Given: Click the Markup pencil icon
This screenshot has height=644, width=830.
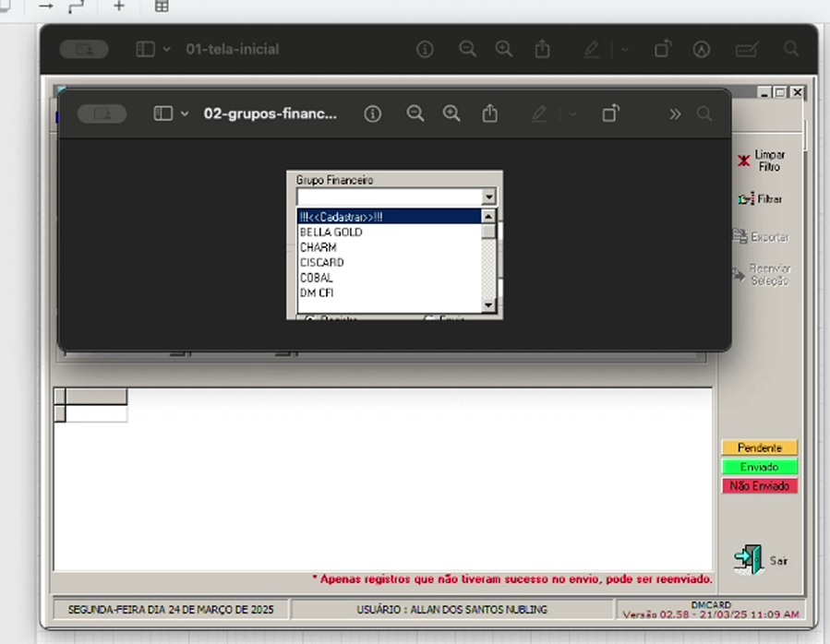Looking at the screenshot, I should 539,113.
